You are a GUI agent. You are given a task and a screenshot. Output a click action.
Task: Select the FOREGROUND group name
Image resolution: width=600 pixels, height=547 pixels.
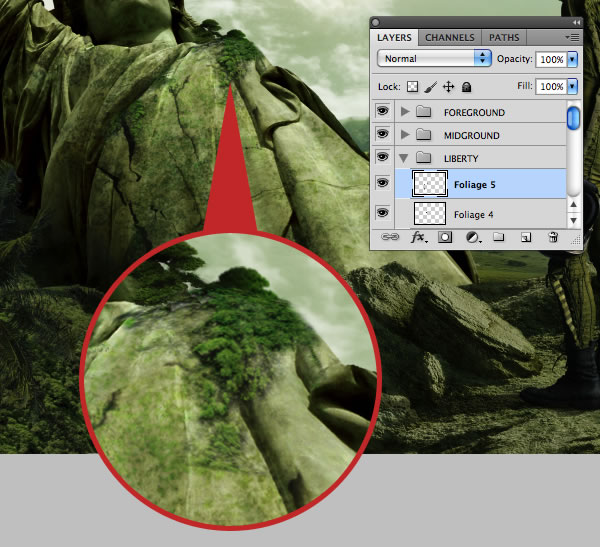474,113
